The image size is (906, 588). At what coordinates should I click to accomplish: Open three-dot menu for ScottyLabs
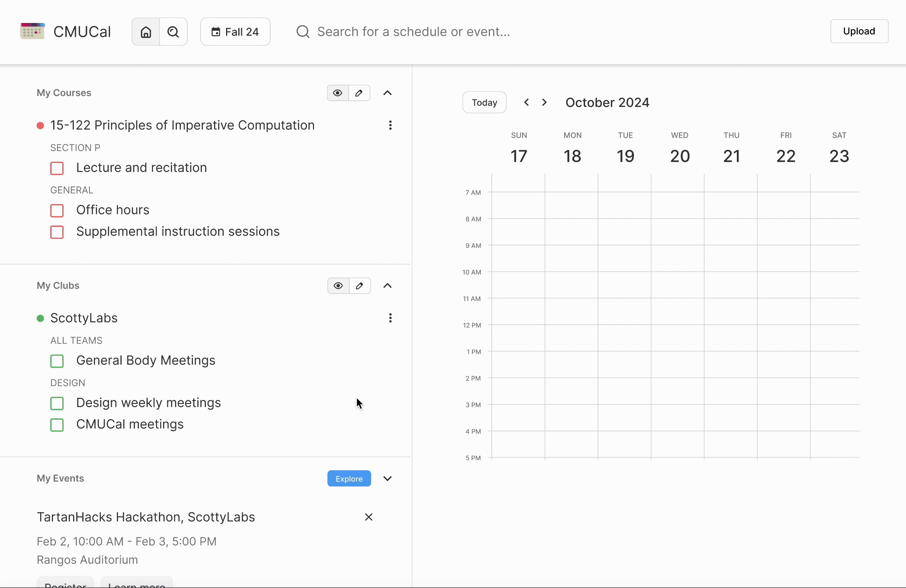pos(390,318)
